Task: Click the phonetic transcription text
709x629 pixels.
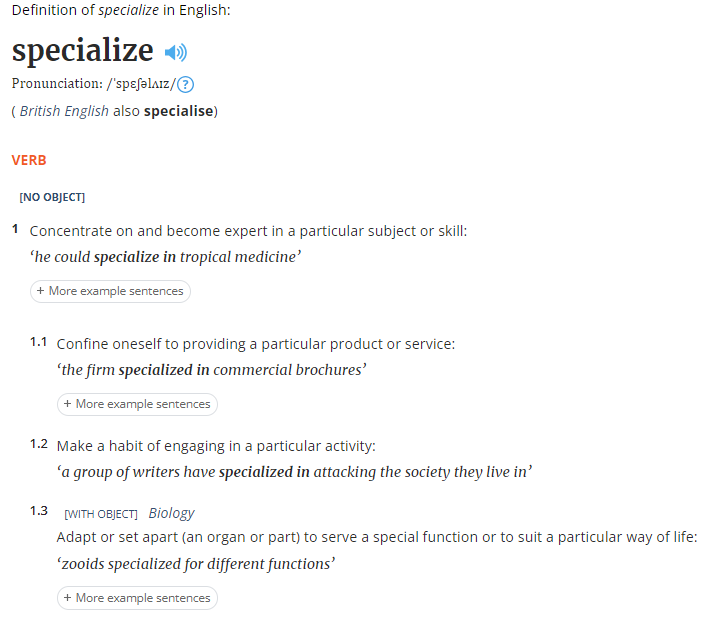Action: coord(141,84)
